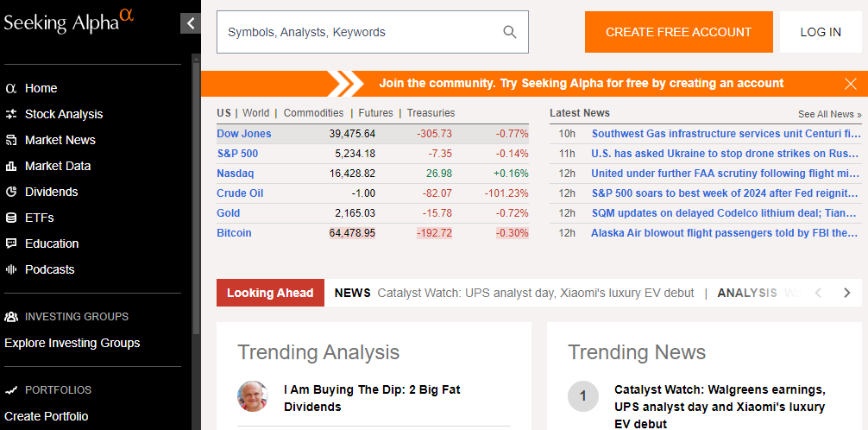The image size is (868, 430).
Task: Select ETFs in the left navigation
Action: [x=39, y=218]
